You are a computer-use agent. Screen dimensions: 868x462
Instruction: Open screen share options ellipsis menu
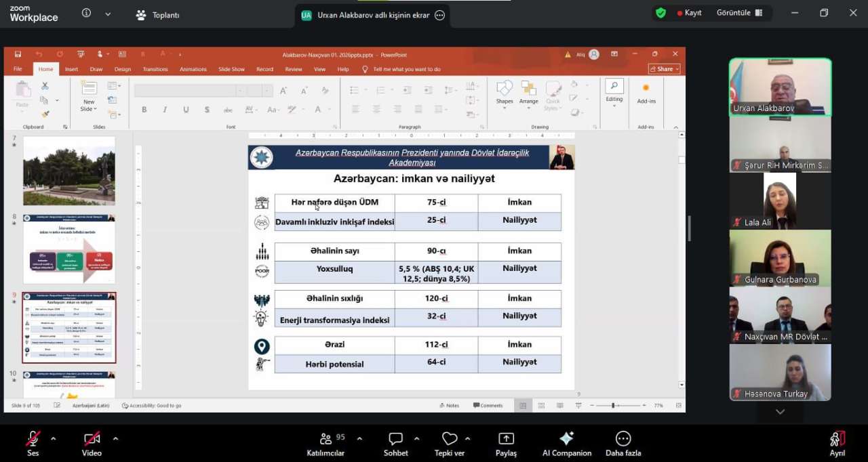click(x=439, y=15)
